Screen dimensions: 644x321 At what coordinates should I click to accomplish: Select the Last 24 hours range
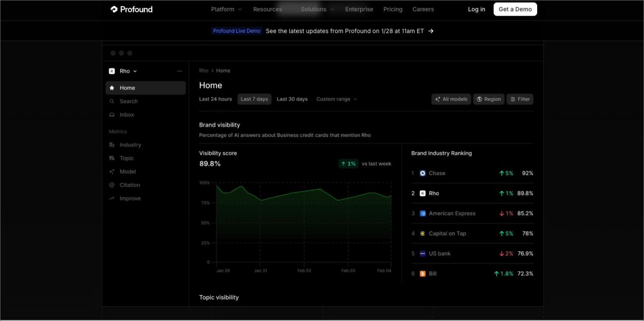tap(216, 99)
